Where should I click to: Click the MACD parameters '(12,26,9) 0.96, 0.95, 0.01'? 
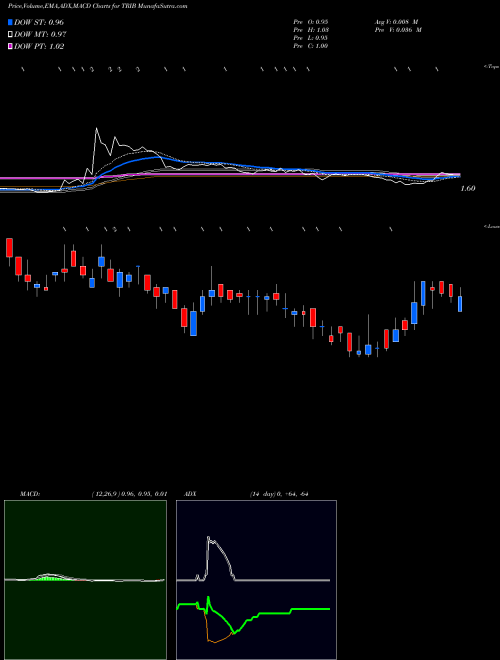[x=130, y=494]
